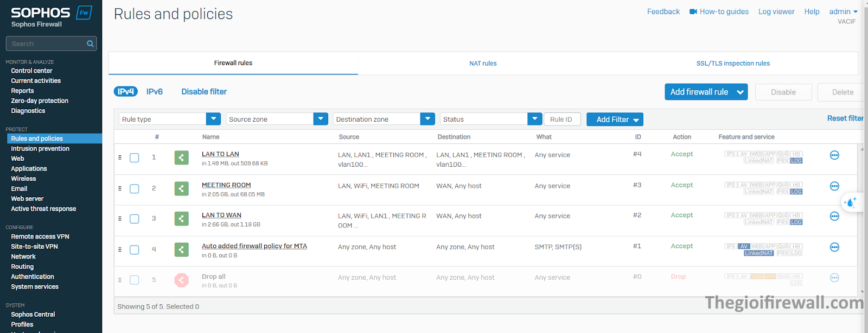Image resolution: width=868 pixels, height=333 pixels.
Task: Open SSL/TLS inspection rules tab
Action: pos(733,64)
